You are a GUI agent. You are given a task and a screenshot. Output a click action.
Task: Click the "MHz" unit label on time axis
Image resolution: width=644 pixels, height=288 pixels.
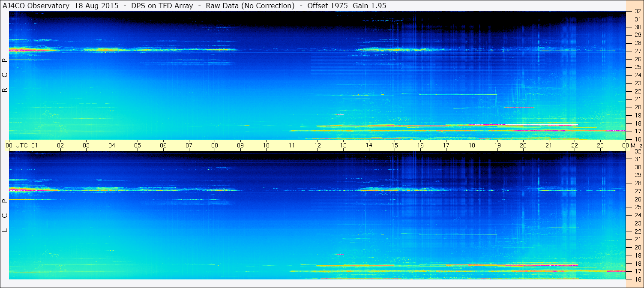(636, 145)
